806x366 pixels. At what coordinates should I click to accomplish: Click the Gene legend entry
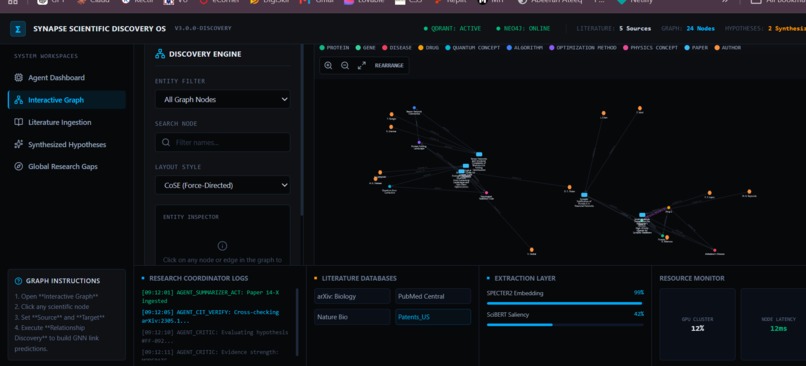[365, 48]
